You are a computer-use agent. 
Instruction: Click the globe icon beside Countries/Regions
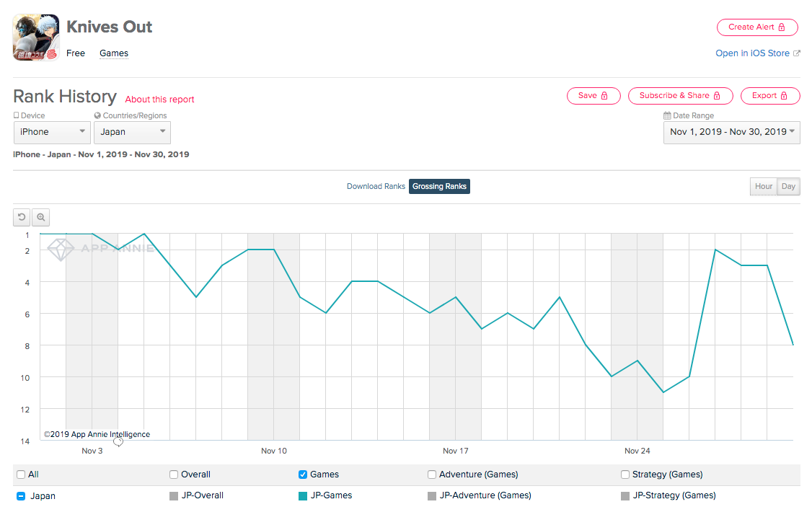tap(97, 115)
